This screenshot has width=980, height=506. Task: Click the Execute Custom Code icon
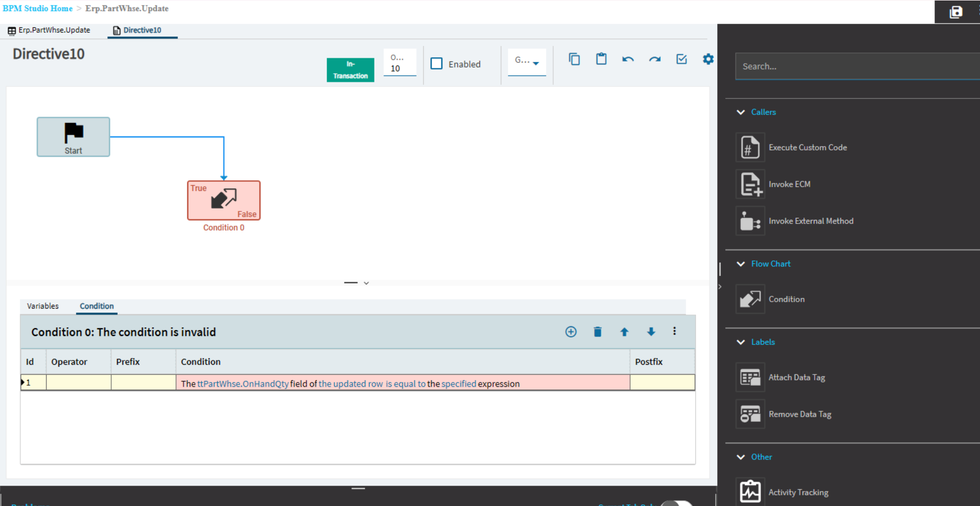click(750, 147)
